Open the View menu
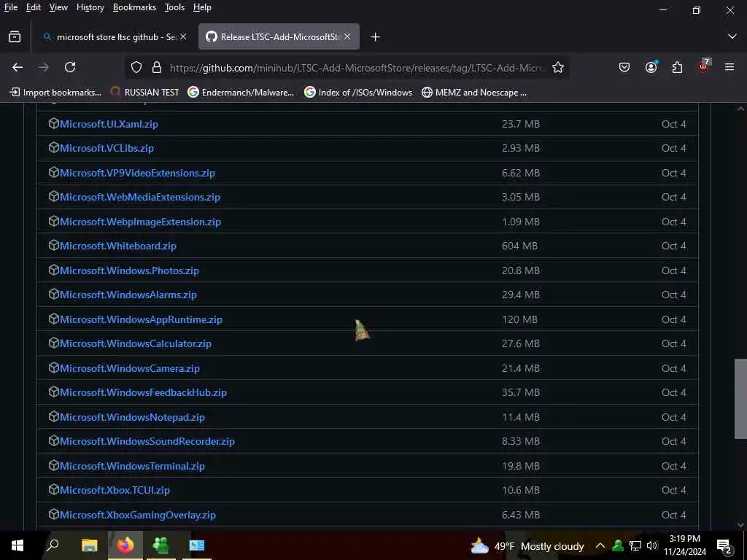 (x=58, y=7)
